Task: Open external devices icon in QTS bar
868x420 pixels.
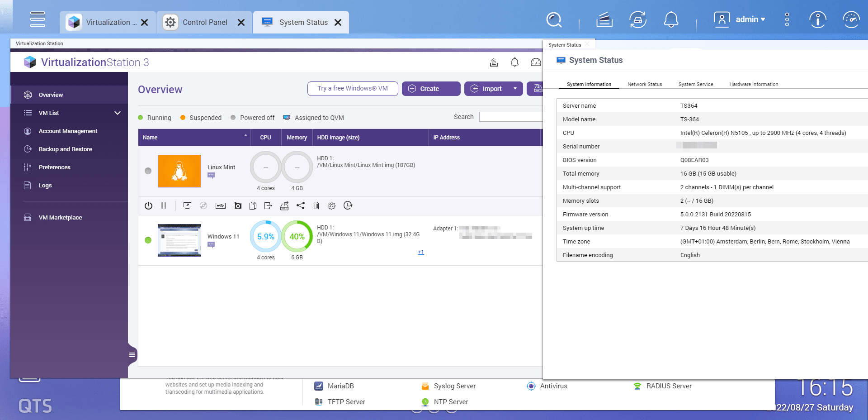Action: point(638,20)
